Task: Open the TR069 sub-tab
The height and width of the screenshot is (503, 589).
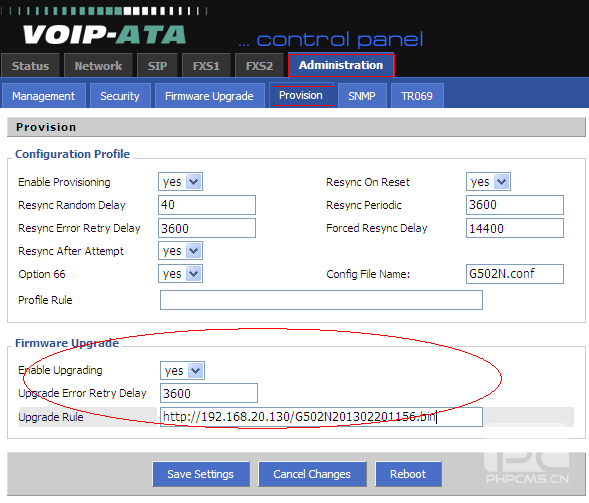Action: pos(417,96)
